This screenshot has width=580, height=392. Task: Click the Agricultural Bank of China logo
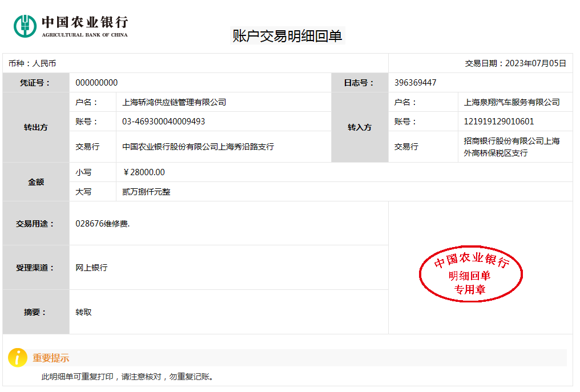71,26
